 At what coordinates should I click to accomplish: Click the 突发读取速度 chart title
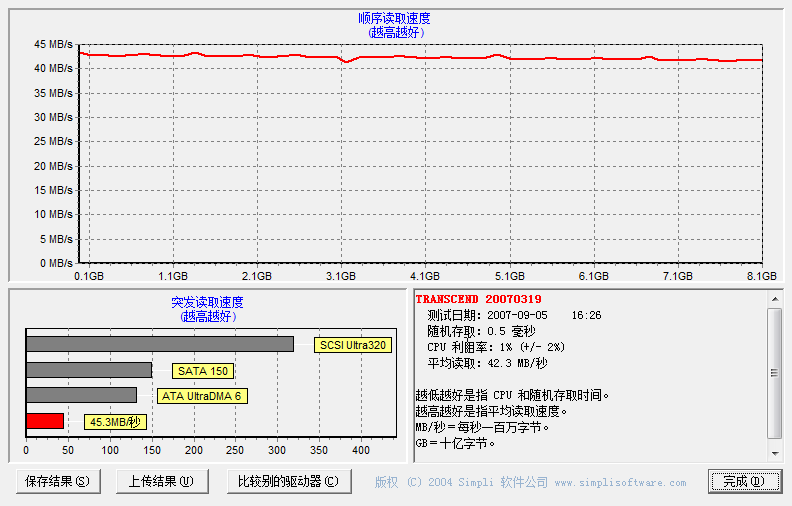click(x=207, y=302)
